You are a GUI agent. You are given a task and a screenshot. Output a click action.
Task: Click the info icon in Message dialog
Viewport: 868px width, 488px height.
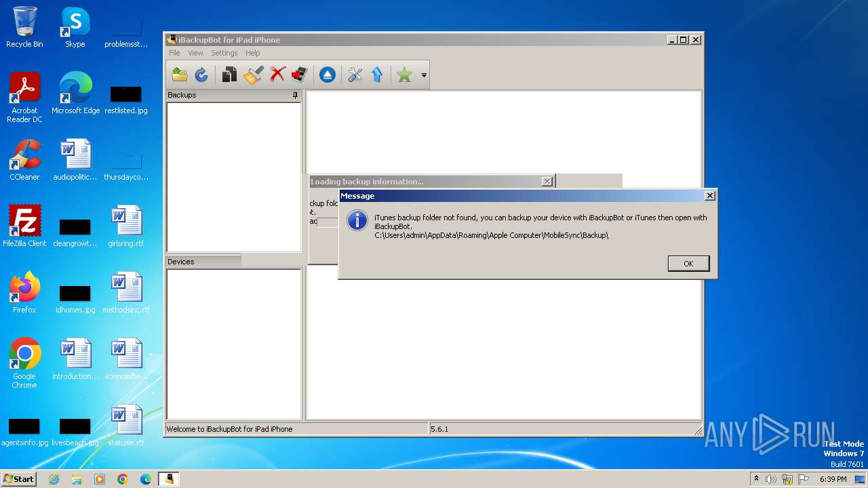[x=357, y=220]
